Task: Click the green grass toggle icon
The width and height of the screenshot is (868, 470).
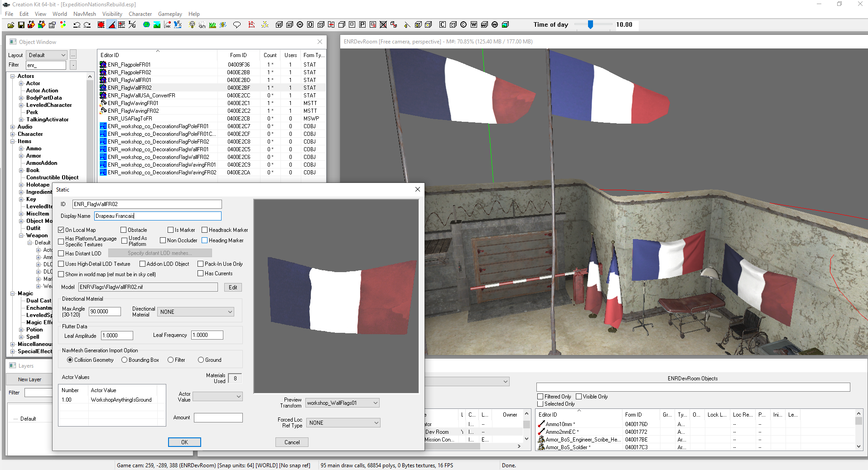Action: tap(212, 25)
